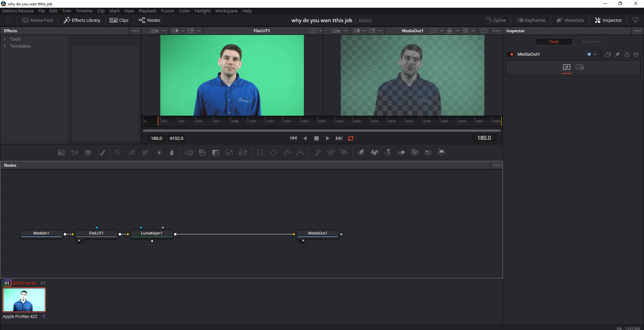Toggle the Effects Library panel
Screen dimensions: 644x330
coord(82,20)
